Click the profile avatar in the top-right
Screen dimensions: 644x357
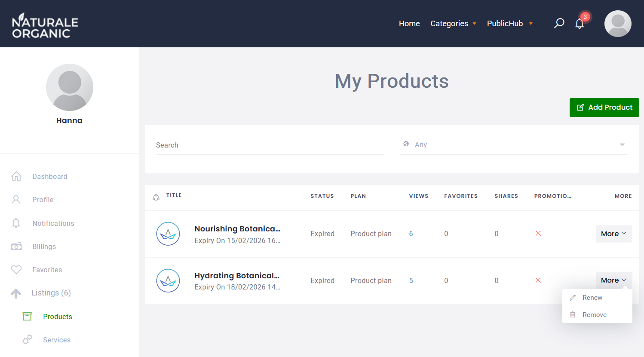point(618,24)
